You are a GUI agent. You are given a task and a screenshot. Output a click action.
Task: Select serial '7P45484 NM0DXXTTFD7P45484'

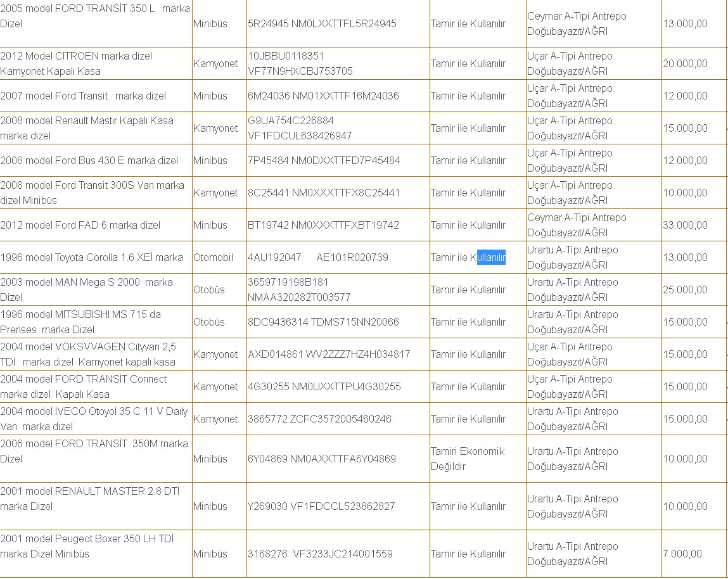tap(324, 161)
